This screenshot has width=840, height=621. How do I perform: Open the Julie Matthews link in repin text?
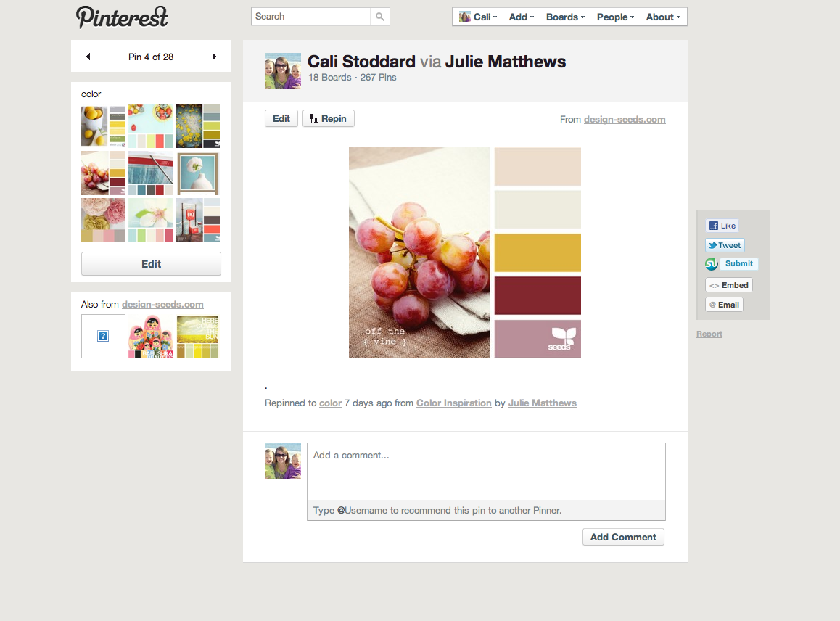point(542,403)
